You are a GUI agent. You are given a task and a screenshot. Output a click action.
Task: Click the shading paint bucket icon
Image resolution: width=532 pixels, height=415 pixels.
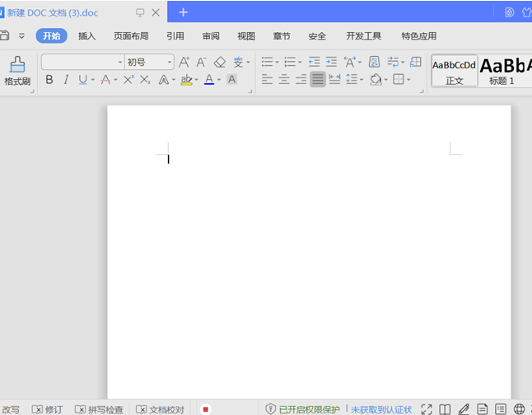click(376, 80)
